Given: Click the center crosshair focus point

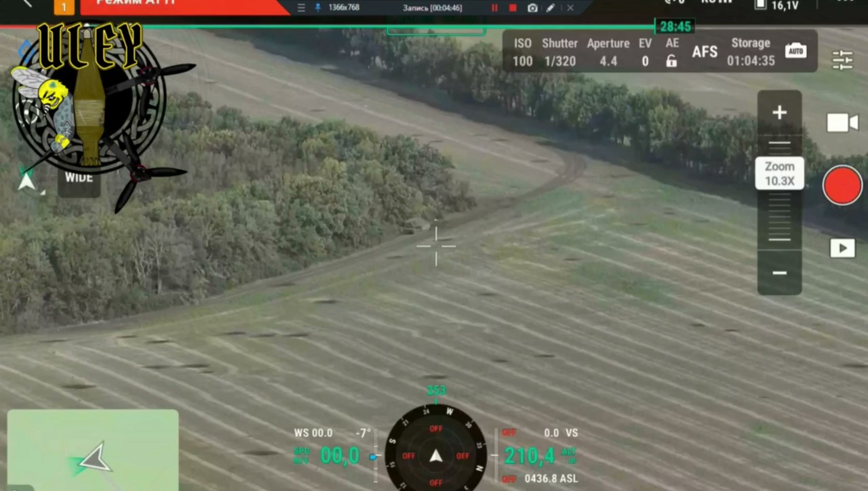Looking at the screenshot, I should 436,246.
